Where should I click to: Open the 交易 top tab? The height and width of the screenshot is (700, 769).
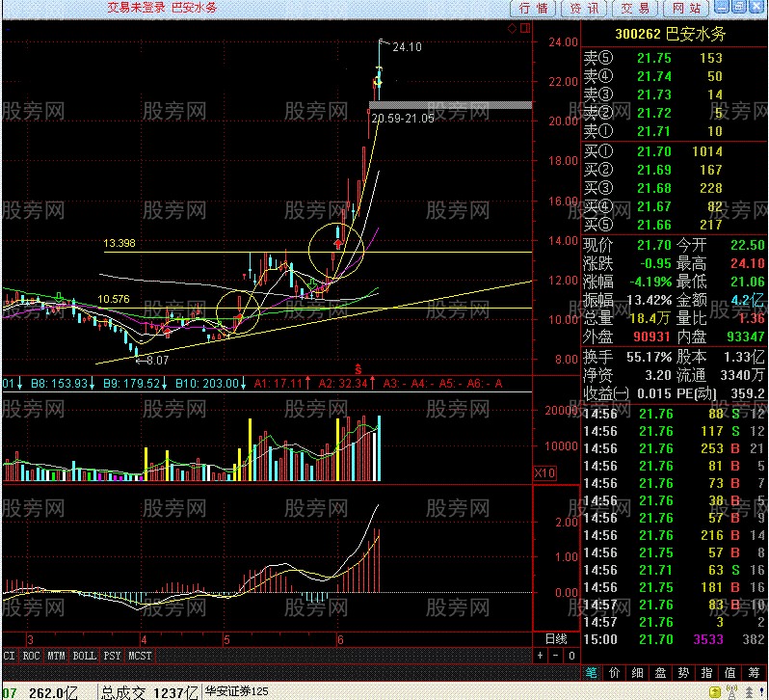(x=635, y=9)
